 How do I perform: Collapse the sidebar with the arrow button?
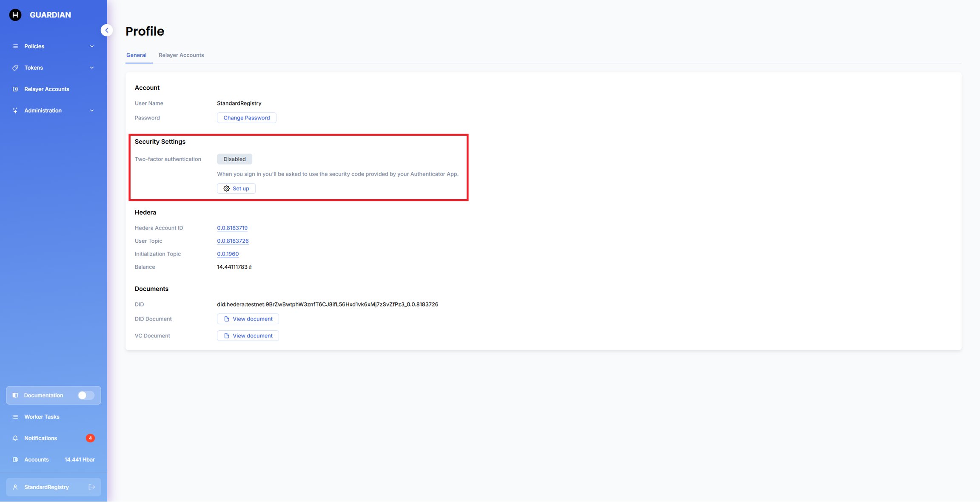point(107,30)
